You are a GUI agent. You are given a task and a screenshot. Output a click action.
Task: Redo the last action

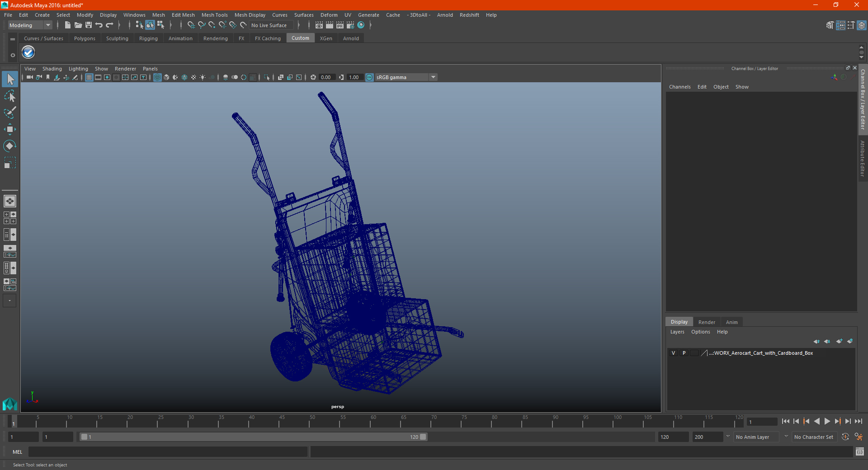tap(109, 25)
